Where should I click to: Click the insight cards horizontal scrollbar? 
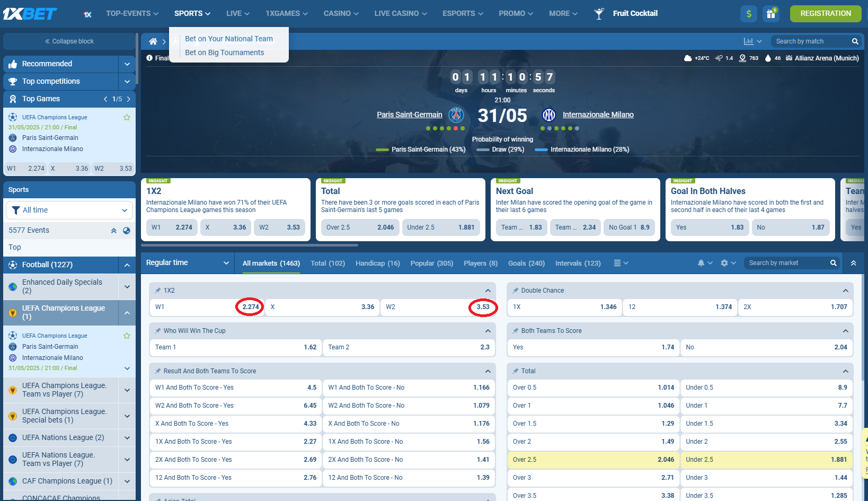pyautogui.click(x=250, y=245)
